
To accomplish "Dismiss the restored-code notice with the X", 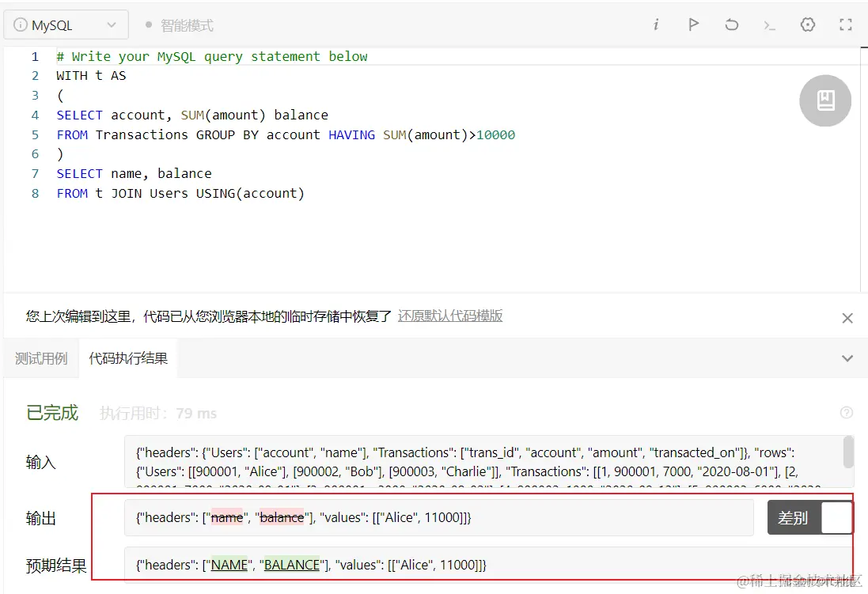I will (x=847, y=318).
